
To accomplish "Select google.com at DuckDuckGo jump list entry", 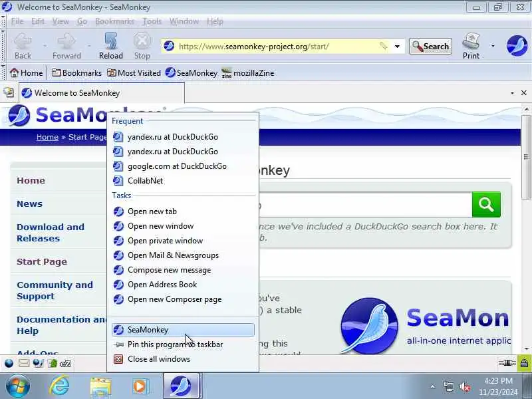I will pyautogui.click(x=184, y=166).
